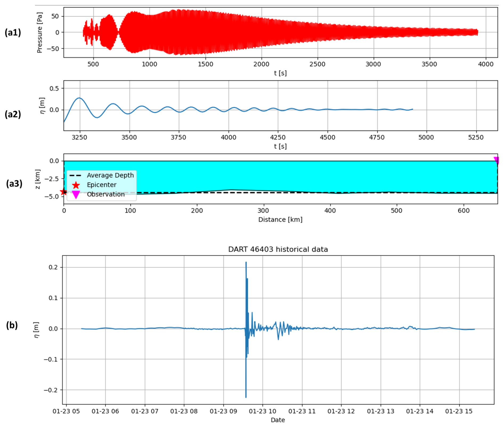Screen dimensions: 504x428
Task: Click the first wave crest in the a2 plot
Action: (79, 98)
